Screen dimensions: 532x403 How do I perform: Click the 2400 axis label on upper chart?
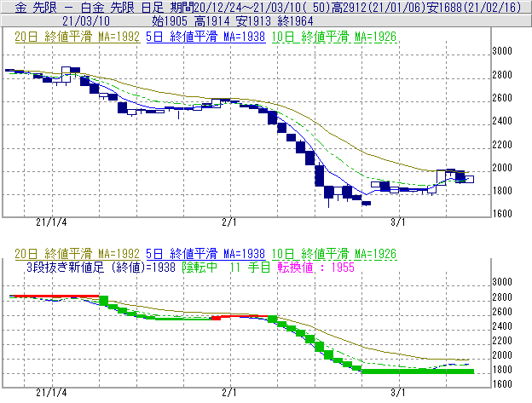tap(502, 121)
